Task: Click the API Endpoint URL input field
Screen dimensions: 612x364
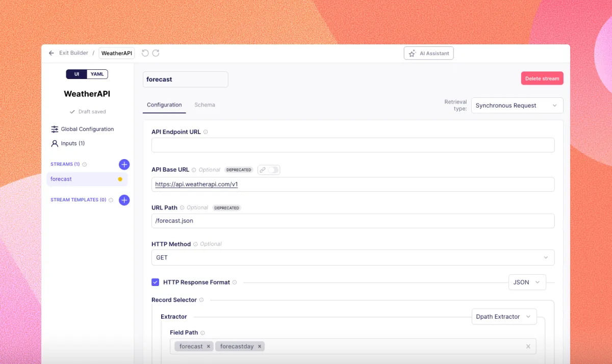Action: 353,145
